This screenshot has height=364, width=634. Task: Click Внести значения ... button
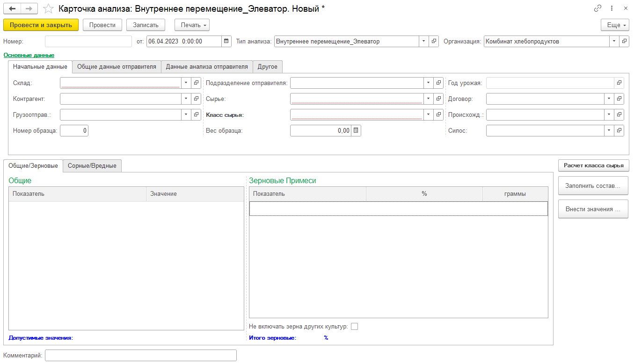[593, 209]
